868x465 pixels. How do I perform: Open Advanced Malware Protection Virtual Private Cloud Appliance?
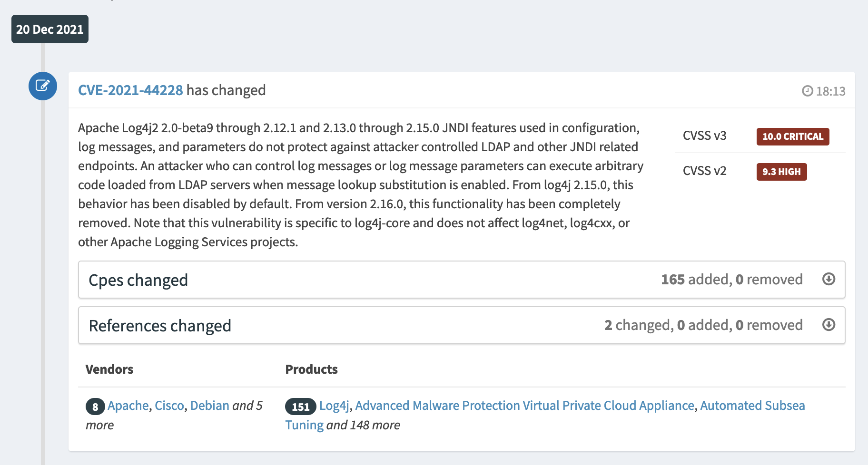click(x=524, y=406)
